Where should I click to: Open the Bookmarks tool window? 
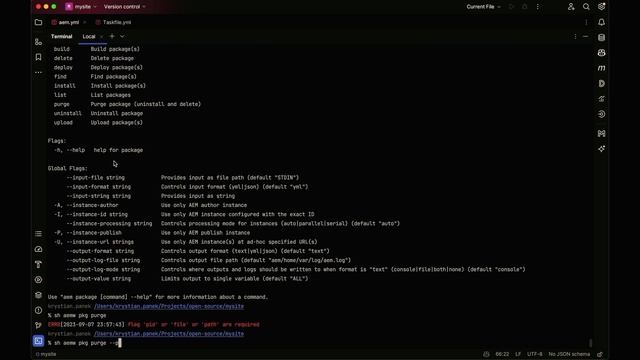click(x=38, y=57)
